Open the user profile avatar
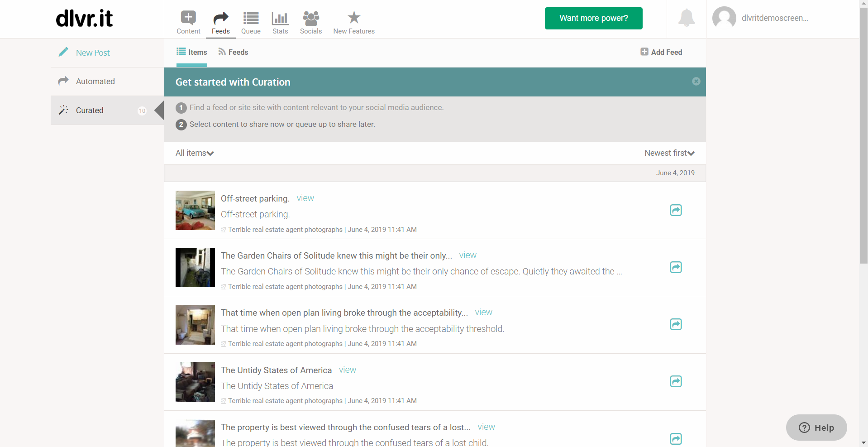 pyautogui.click(x=724, y=18)
